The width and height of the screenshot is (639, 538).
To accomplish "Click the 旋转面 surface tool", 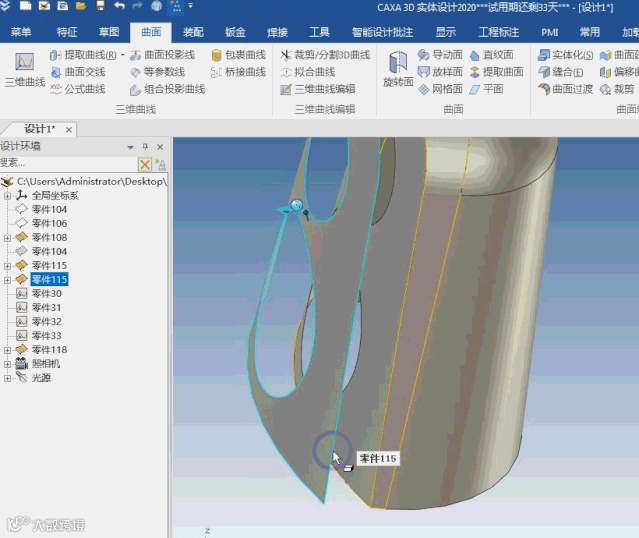I will click(398, 69).
